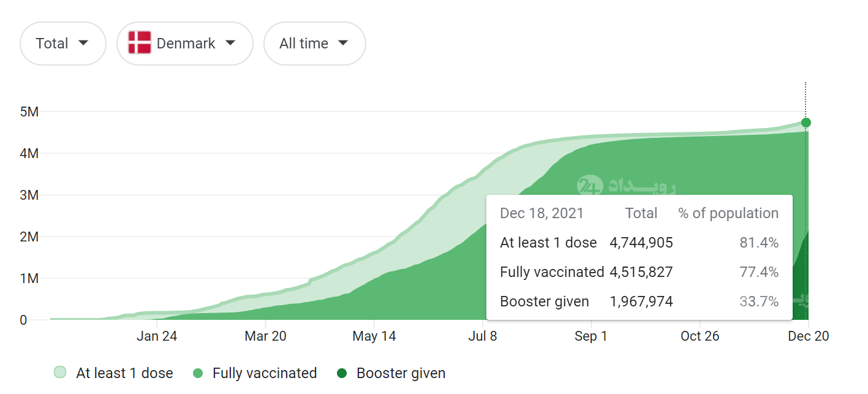Click the Dec 18, 2021 tooltip date
Screen dimensions: 868x394
[542, 213]
